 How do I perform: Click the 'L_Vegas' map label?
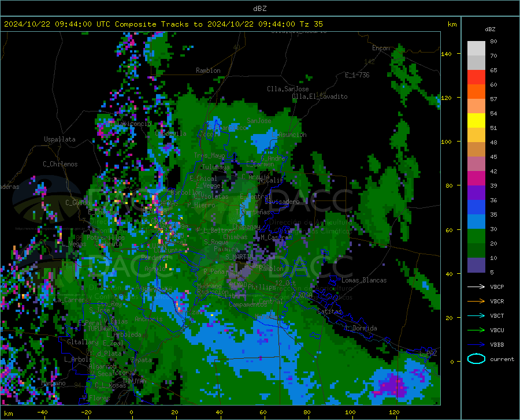[74, 244]
